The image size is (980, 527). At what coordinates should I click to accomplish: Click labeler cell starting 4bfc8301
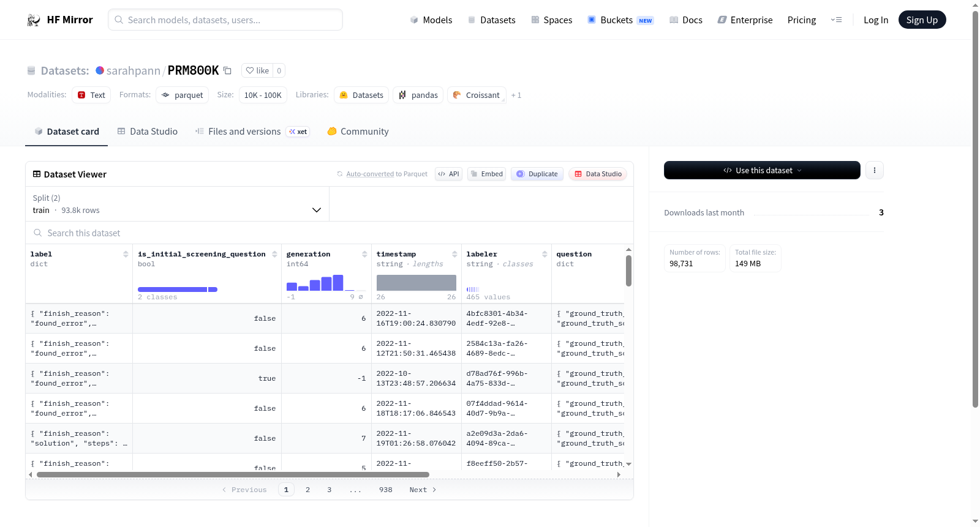[x=506, y=318]
